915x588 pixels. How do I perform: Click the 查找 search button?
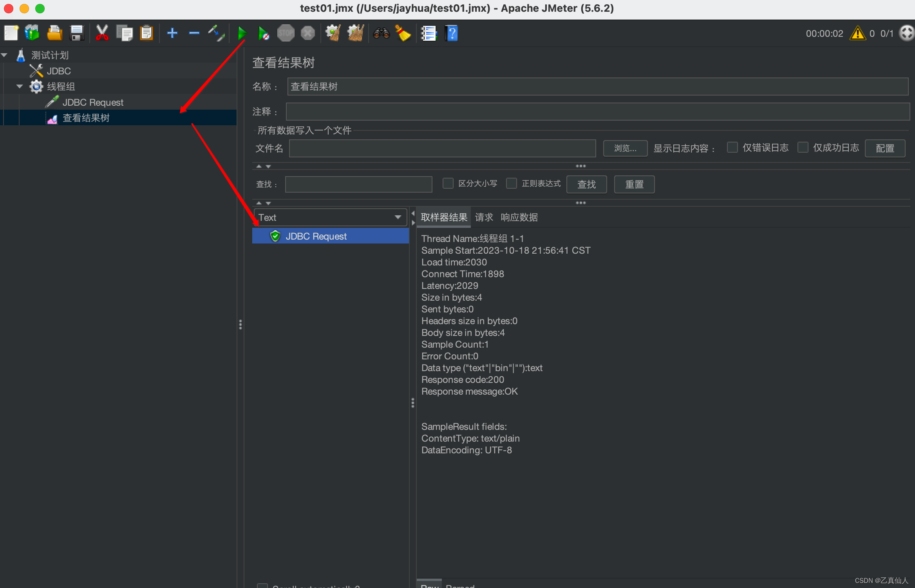[x=586, y=184]
